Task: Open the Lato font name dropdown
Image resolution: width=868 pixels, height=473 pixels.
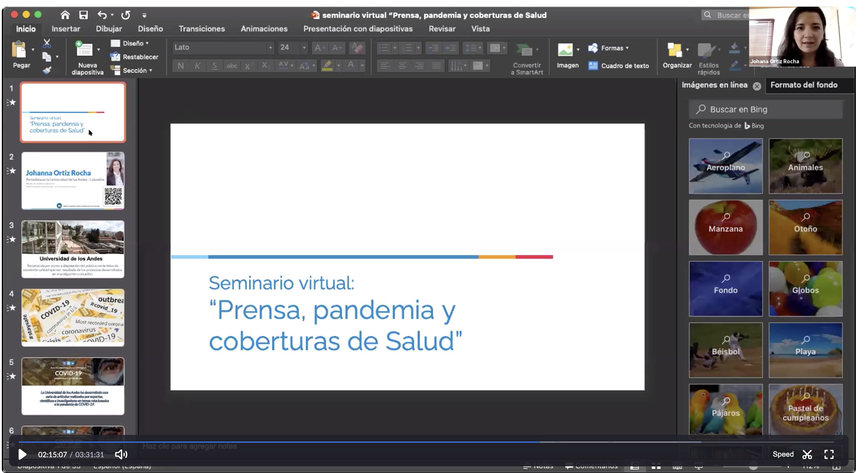Action: point(270,48)
